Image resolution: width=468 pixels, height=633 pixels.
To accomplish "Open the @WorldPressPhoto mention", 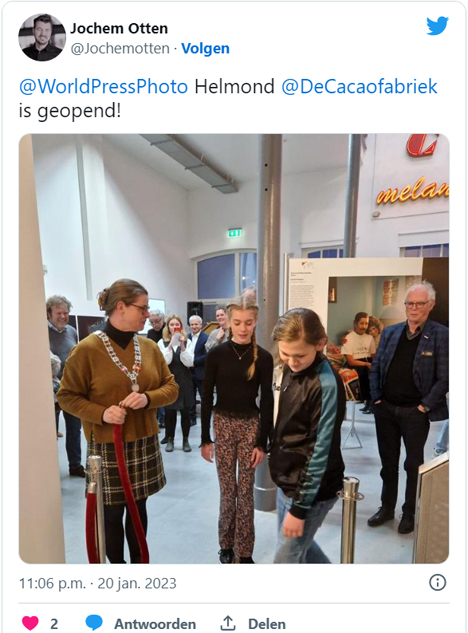I will [x=103, y=86].
